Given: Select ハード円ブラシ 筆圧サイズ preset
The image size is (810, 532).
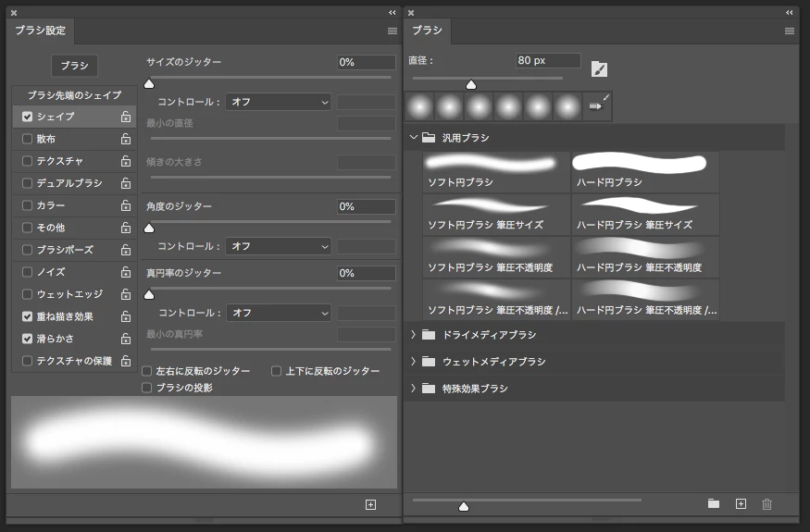Looking at the screenshot, I should [645, 215].
